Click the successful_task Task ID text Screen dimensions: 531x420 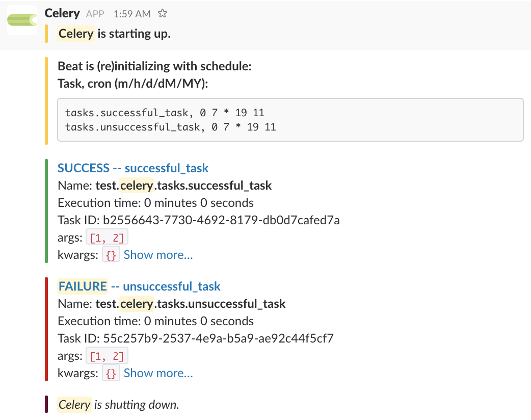[221, 220]
